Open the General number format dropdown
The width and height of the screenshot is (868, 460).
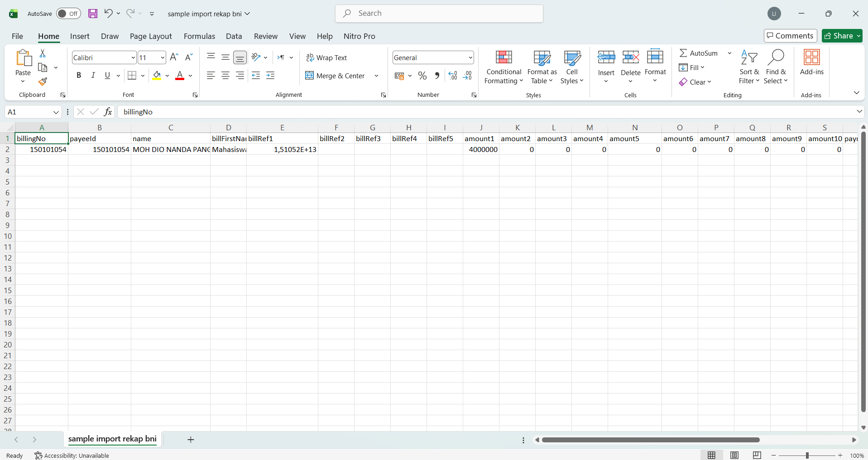pos(470,57)
